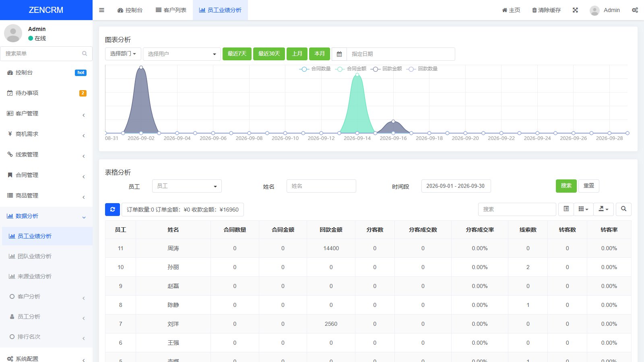
Task: Sort by 合同数量 column header
Action: pyautogui.click(x=235, y=230)
